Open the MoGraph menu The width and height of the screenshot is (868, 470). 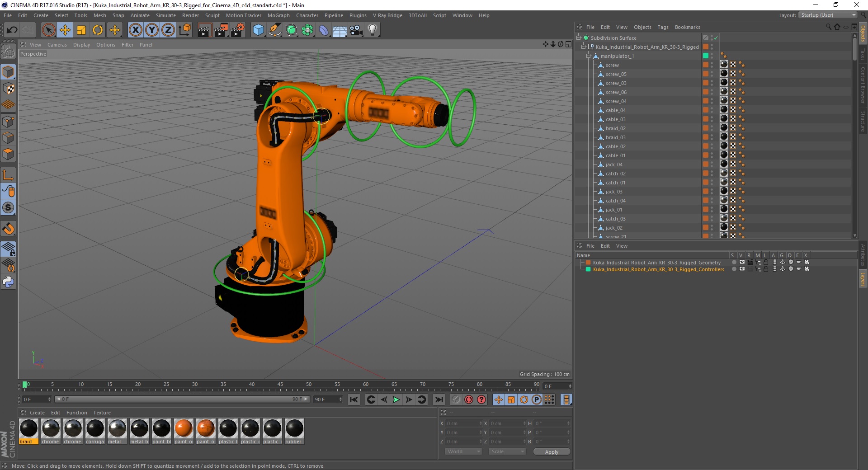point(278,15)
